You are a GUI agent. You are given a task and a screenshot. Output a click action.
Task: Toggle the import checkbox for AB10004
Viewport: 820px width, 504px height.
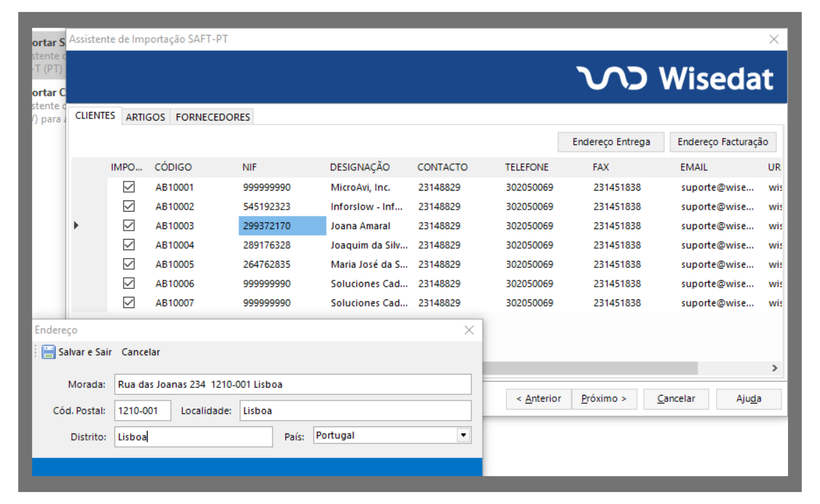coord(129,245)
